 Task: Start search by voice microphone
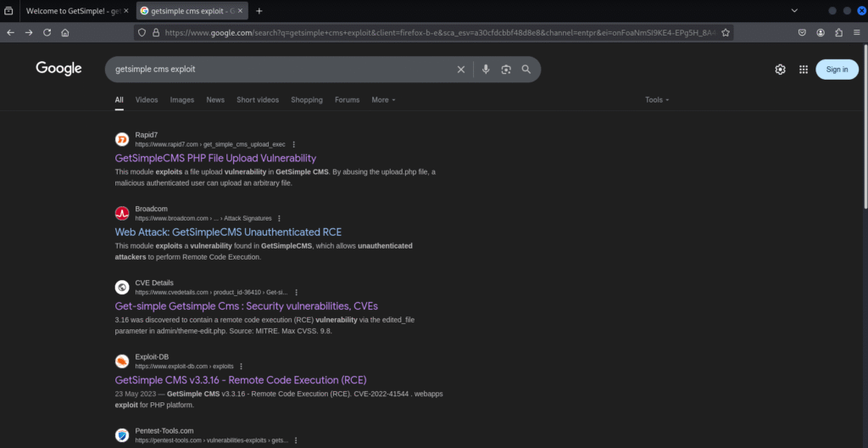coord(486,70)
